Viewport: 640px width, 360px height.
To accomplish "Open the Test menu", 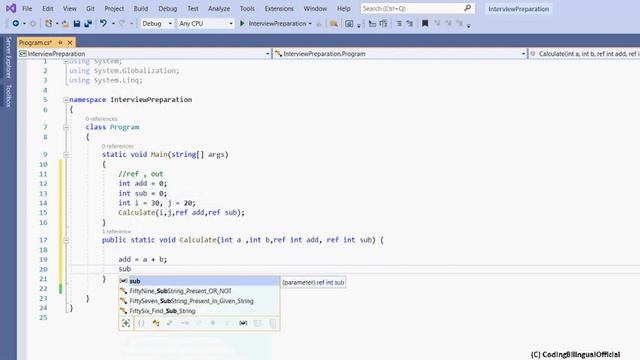I will click(x=193, y=8).
